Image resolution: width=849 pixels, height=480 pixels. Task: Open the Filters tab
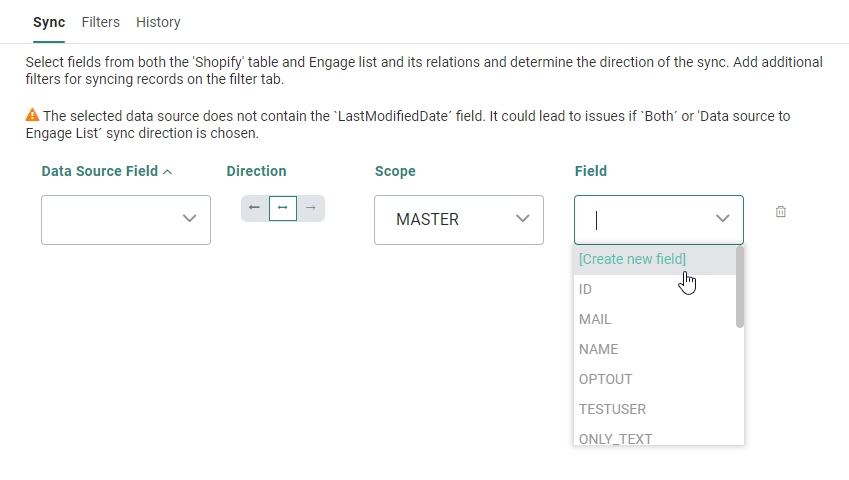(101, 22)
